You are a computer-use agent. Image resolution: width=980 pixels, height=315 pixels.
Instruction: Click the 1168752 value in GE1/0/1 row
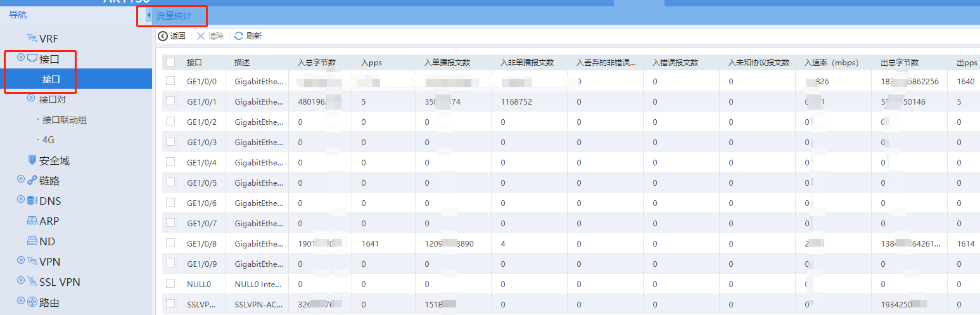516,101
